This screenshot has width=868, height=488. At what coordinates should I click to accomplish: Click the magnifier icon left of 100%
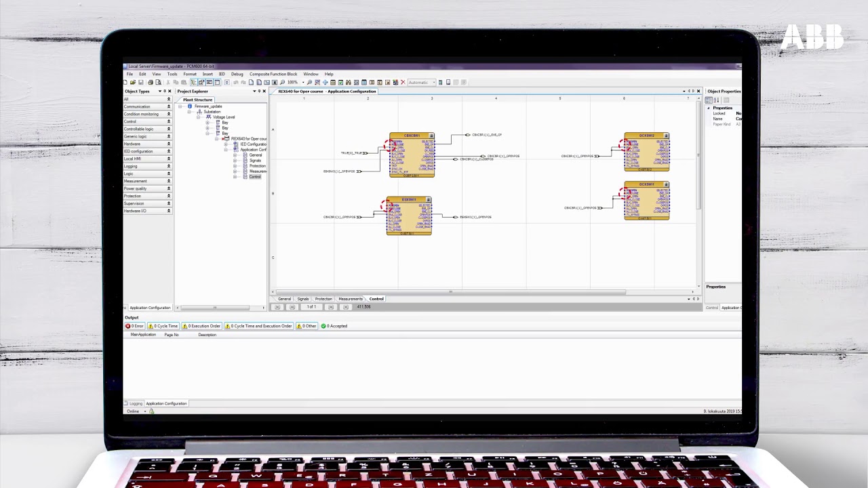[x=282, y=82]
